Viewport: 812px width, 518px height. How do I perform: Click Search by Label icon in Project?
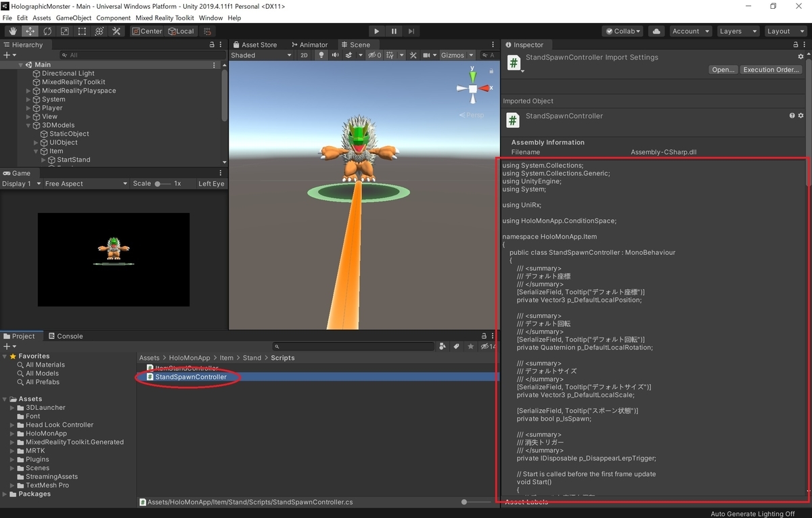457,346
